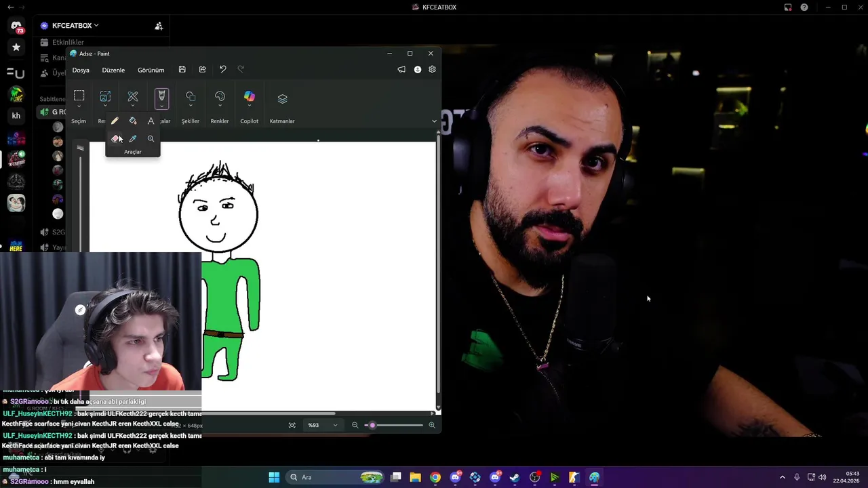Click the taskbar volume icon
The height and width of the screenshot is (488, 868).
[823, 477]
